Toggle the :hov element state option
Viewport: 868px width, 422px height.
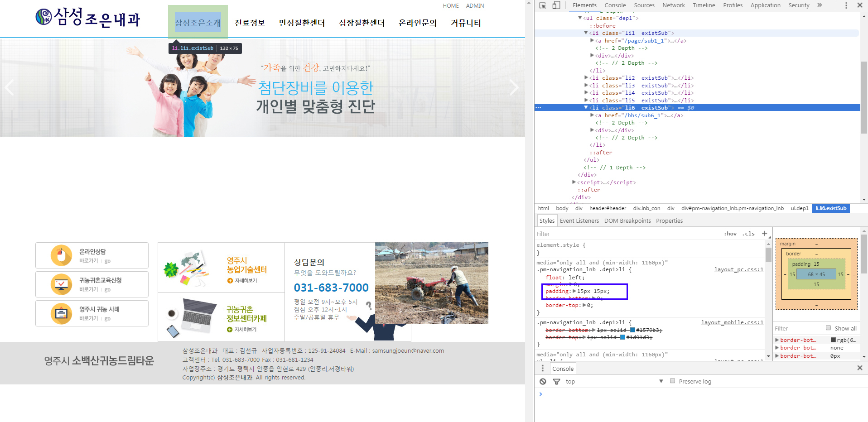tap(730, 234)
